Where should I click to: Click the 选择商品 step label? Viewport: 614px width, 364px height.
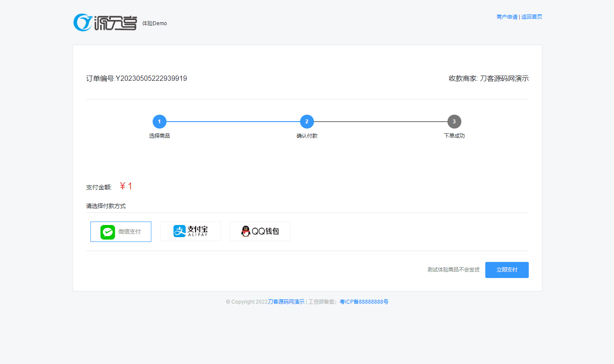(x=160, y=136)
